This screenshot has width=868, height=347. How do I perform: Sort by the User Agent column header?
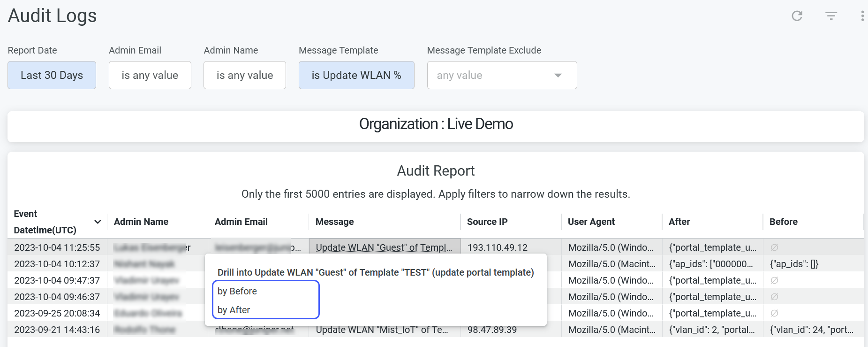click(x=591, y=222)
